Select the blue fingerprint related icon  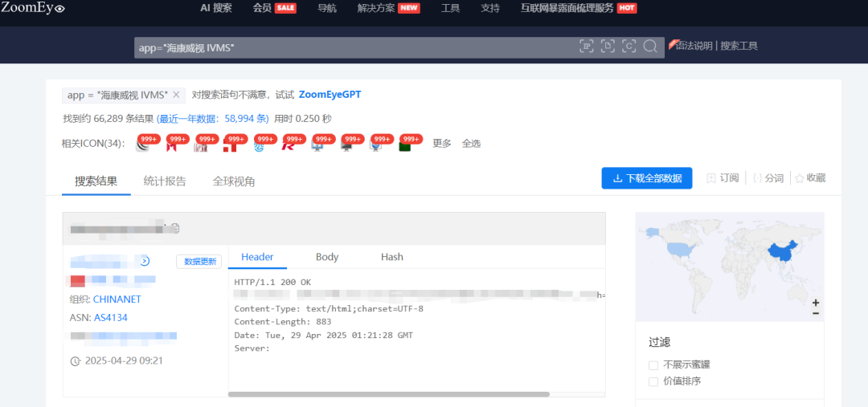point(259,146)
